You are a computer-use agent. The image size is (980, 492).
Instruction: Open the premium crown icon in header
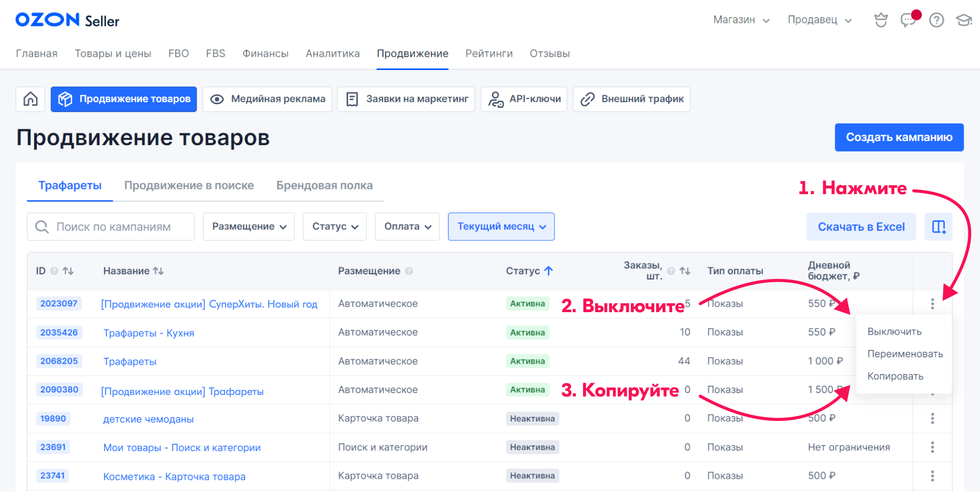pos(881,20)
